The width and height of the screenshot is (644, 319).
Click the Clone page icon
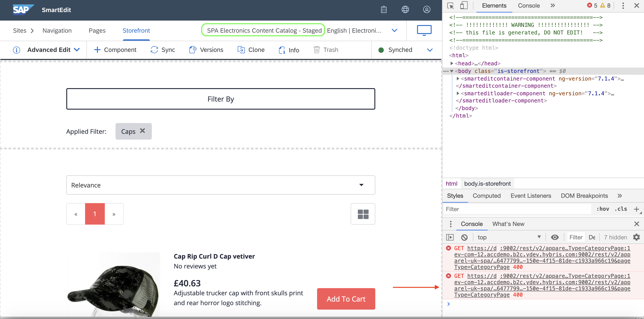(x=241, y=50)
